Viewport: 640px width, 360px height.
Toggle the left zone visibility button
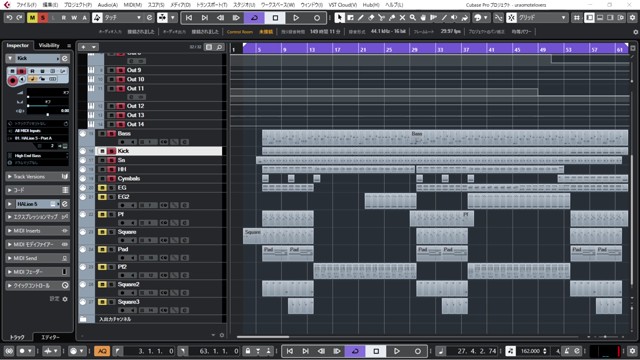(589, 18)
